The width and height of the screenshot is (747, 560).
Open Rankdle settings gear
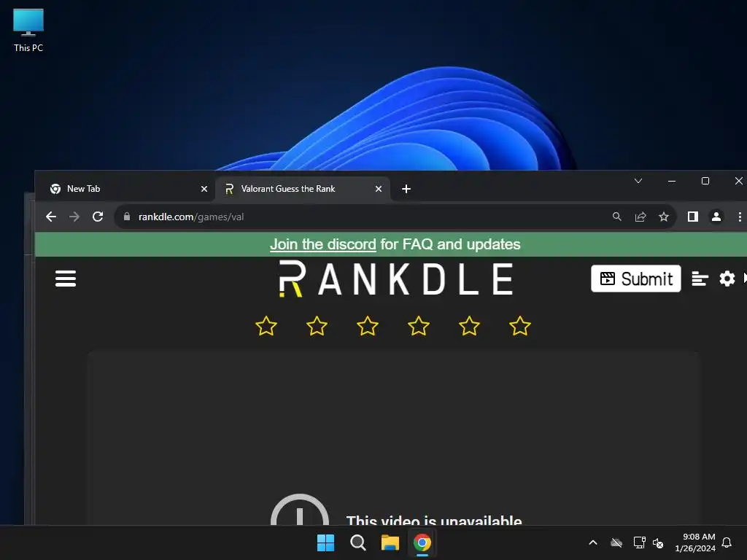coord(727,279)
